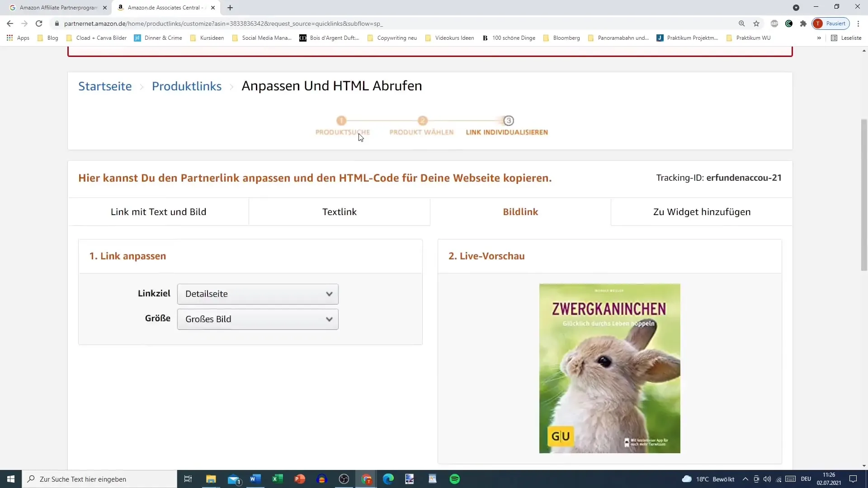Click the Link mit Text und Bild tab
Screen dimensions: 868x488
coord(159,212)
